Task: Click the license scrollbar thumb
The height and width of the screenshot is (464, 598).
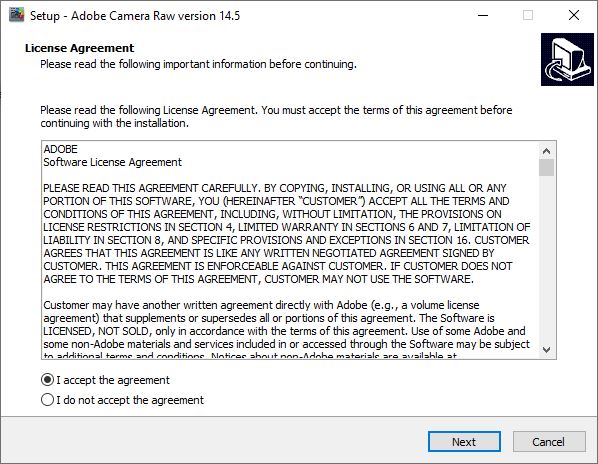Action: coord(547,168)
